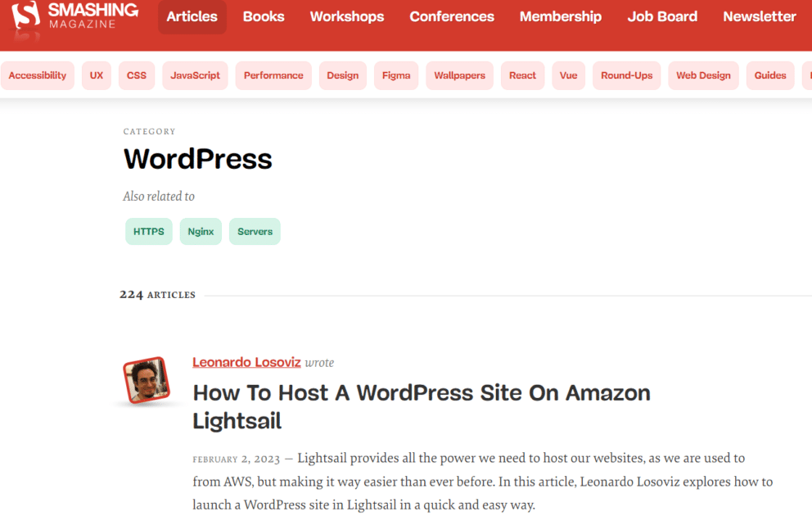Select the Accessibility category pill
Screen dimensions: 812x516
[x=37, y=75]
